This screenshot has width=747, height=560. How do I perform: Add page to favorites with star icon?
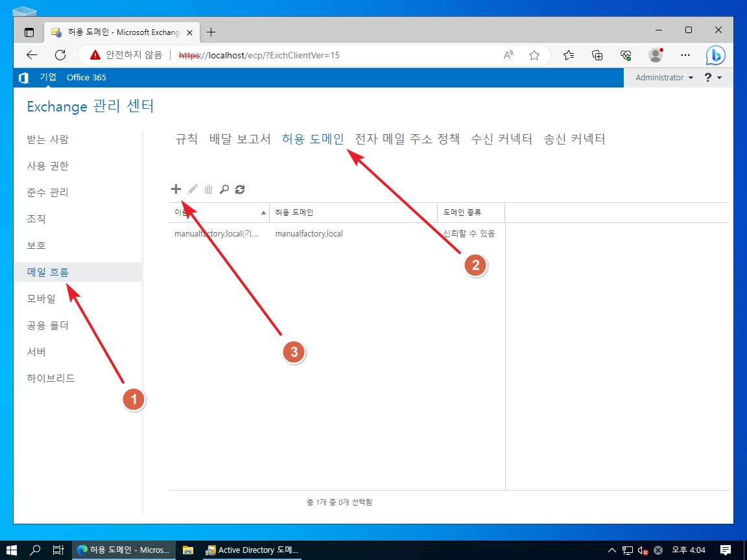click(534, 55)
